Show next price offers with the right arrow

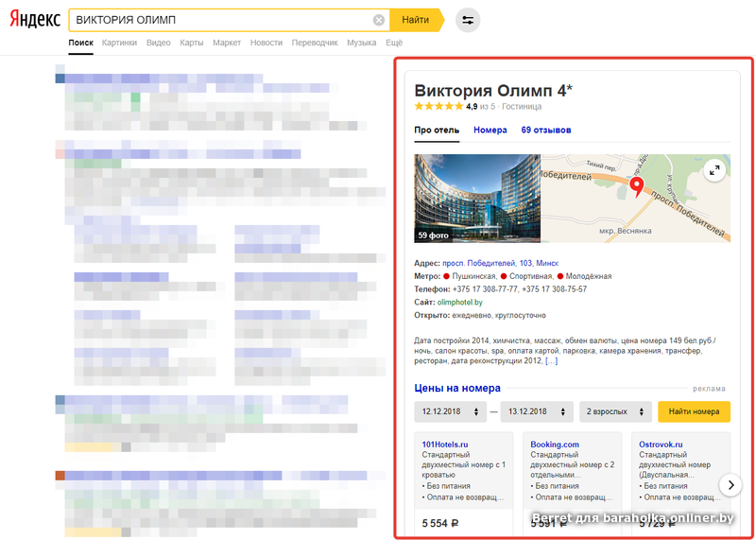click(730, 484)
